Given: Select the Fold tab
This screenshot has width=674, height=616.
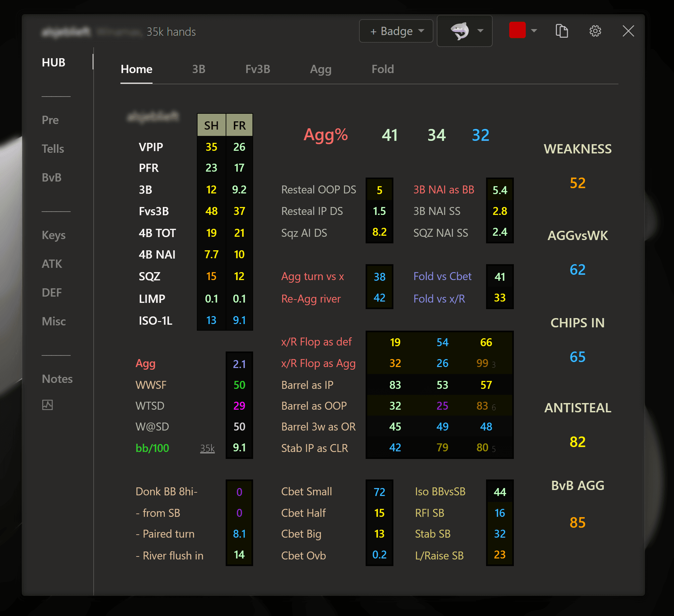Looking at the screenshot, I should click(x=382, y=69).
